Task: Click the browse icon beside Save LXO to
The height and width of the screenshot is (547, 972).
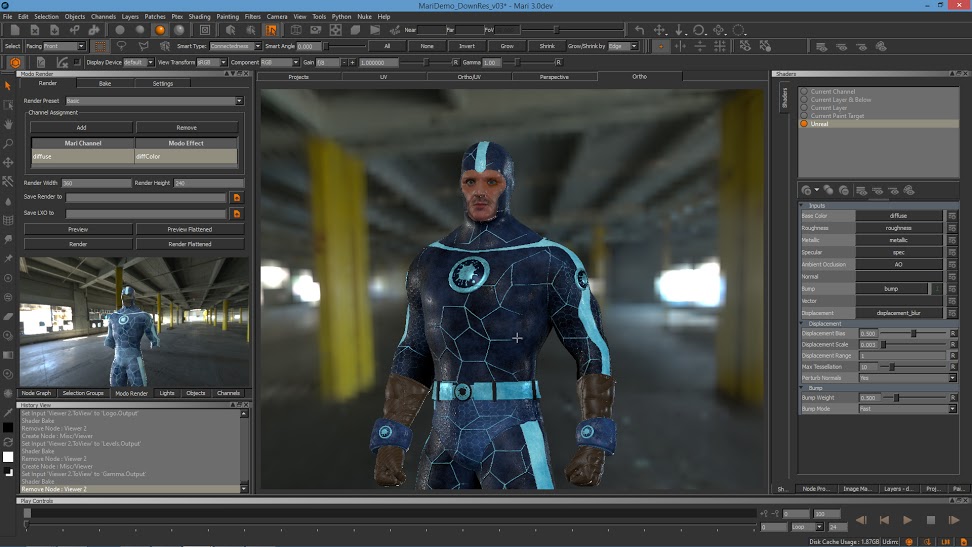Action: (x=237, y=213)
